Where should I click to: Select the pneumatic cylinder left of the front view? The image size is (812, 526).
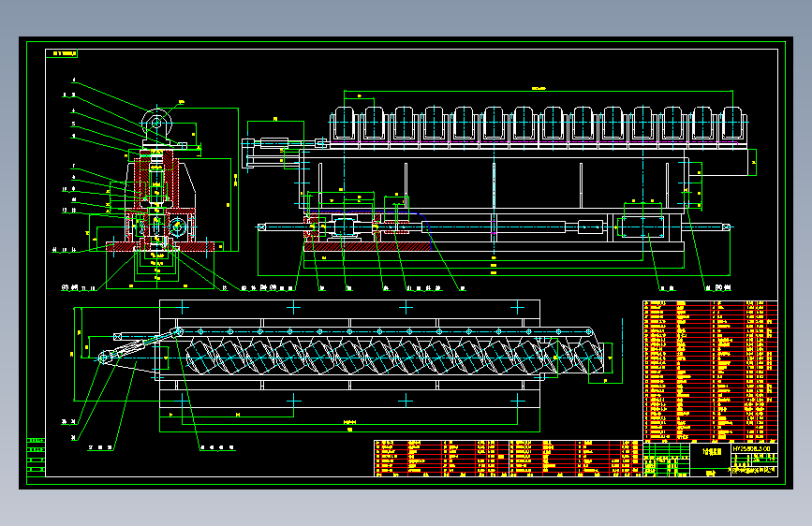pos(273,143)
